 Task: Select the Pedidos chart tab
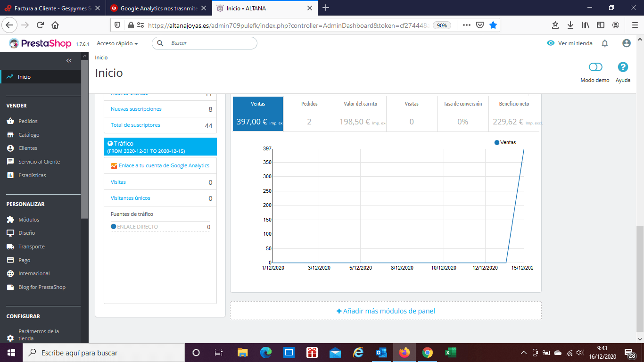309,114
